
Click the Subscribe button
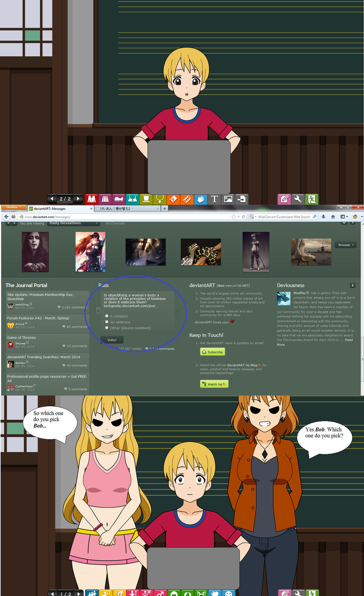pyautogui.click(x=213, y=352)
